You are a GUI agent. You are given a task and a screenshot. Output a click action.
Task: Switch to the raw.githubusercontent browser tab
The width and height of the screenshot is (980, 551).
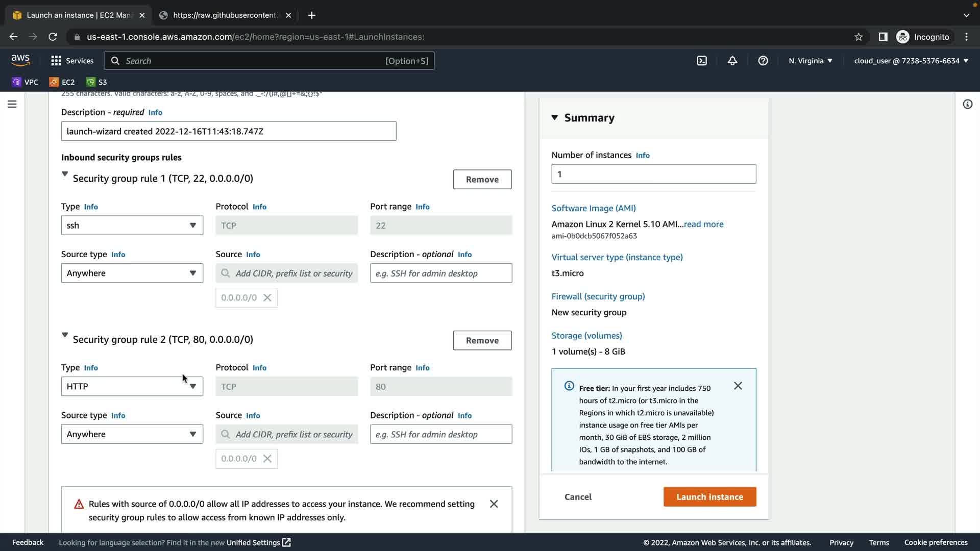click(x=225, y=15)
